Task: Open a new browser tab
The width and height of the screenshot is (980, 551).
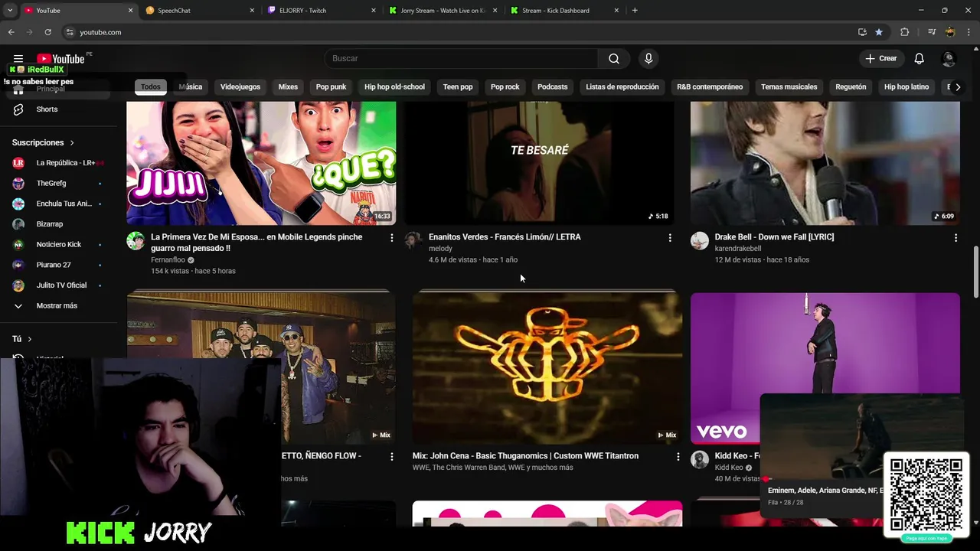Action: (635, 11)
